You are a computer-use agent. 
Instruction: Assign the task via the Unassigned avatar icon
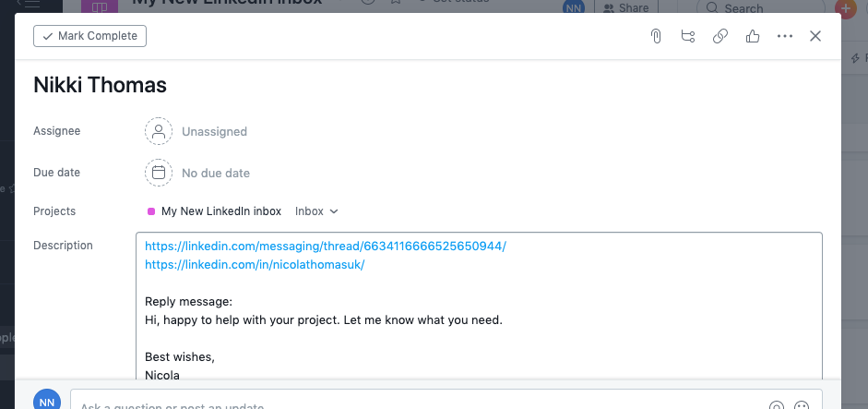click(x=159, y=131)
